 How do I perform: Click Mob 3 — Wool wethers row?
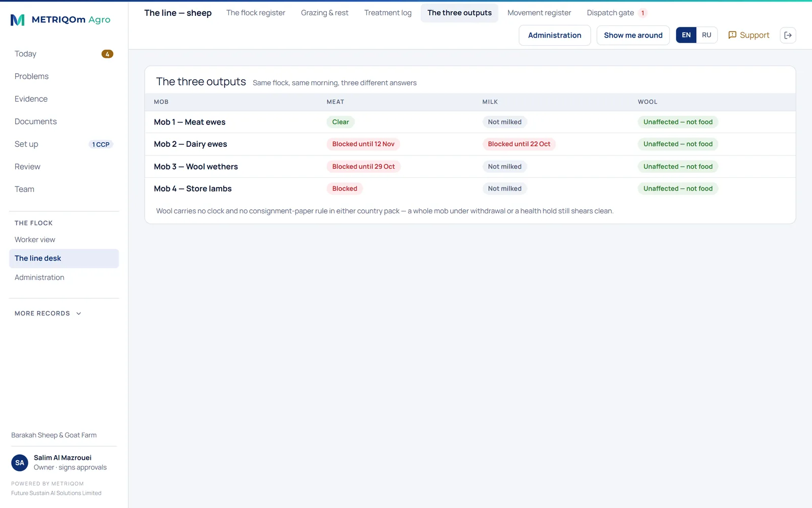(470, 167)
